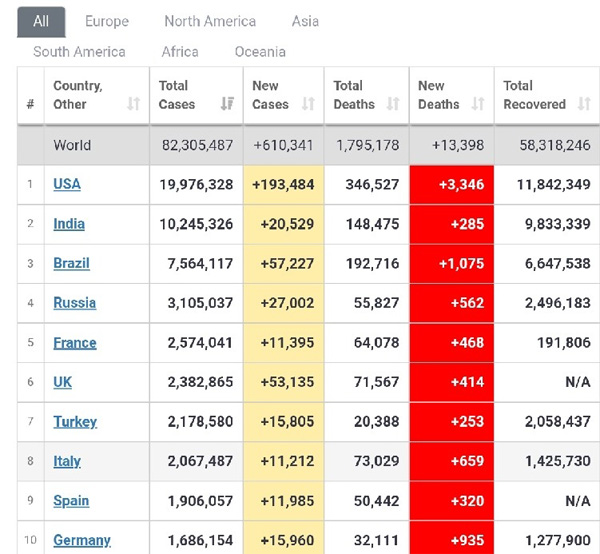Switch to the Africa tab
600x554 pixels.
tap(180, 51)
